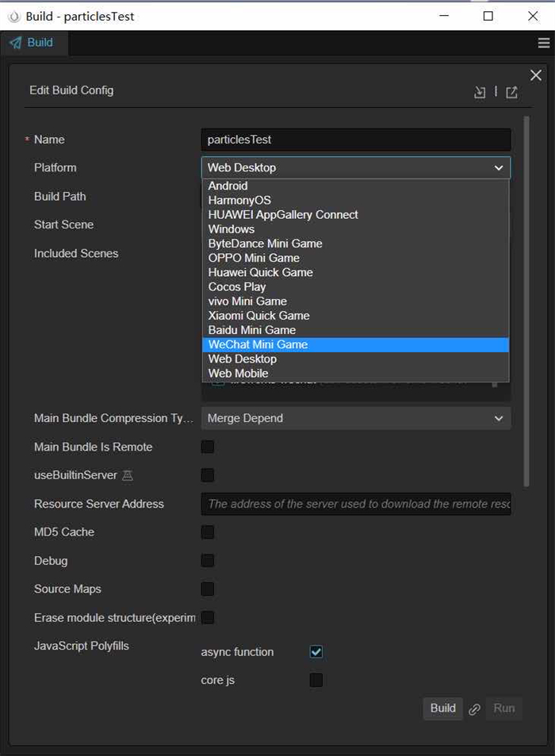Enable Source Maps checkbox
555x756 pixels.
pyautogui.click(x=208, y=589)
